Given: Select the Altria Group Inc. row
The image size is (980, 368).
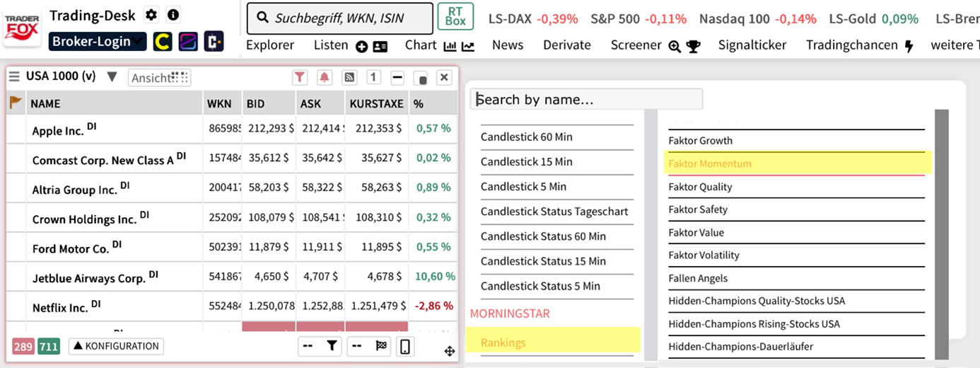Looking at the screenshot, I should 232,188.
